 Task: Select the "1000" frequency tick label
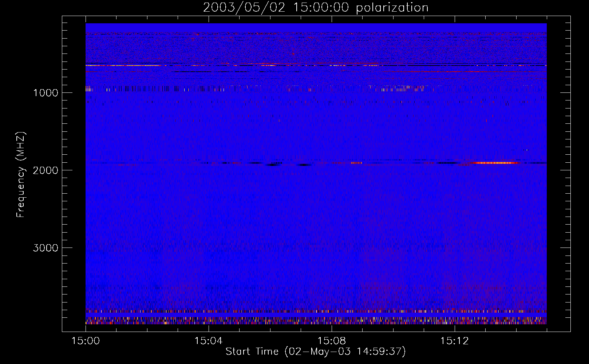pos(46,93)
